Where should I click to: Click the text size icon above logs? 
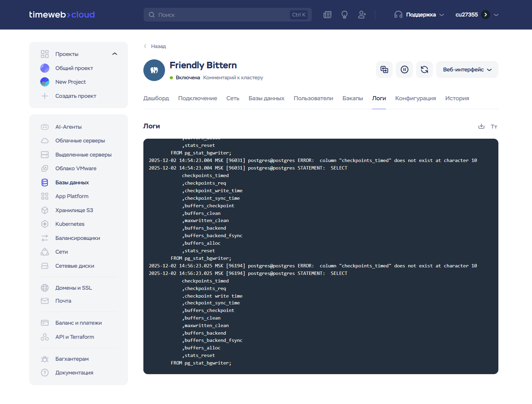point(494,127)
